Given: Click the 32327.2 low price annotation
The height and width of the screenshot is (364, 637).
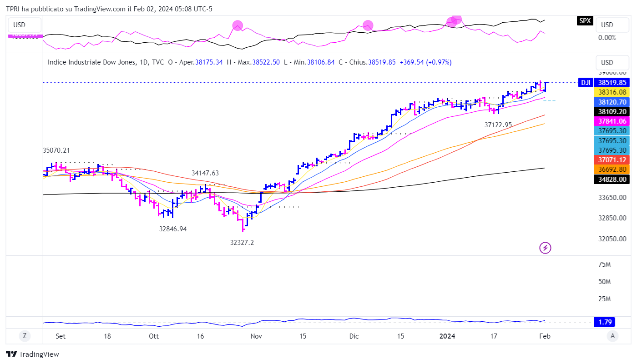Looking at the screenshot, I should [242, 243].
